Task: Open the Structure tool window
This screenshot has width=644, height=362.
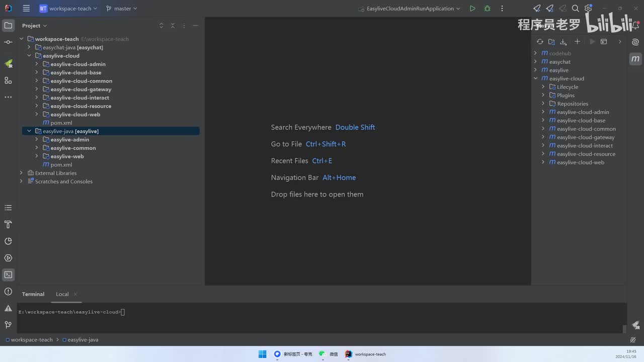Action: pos(8,80)
